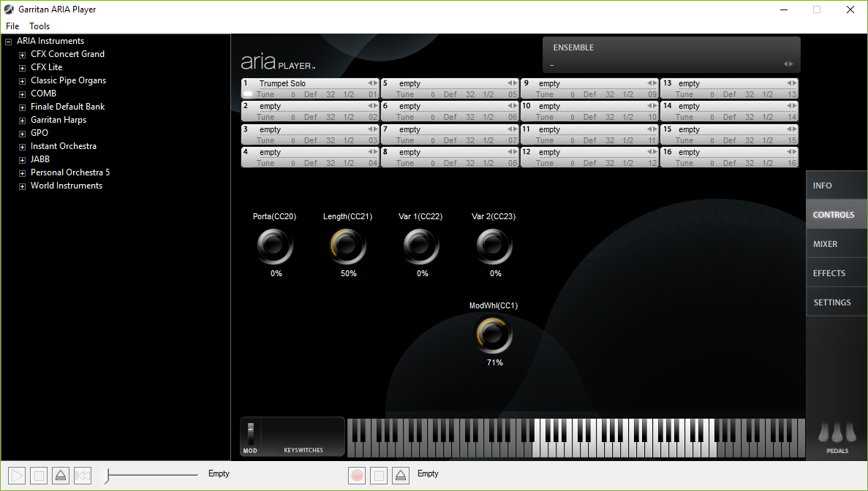Rewind MIDI file to start
This screenshot has height=491, width=868.
click(x=83, y=476)
